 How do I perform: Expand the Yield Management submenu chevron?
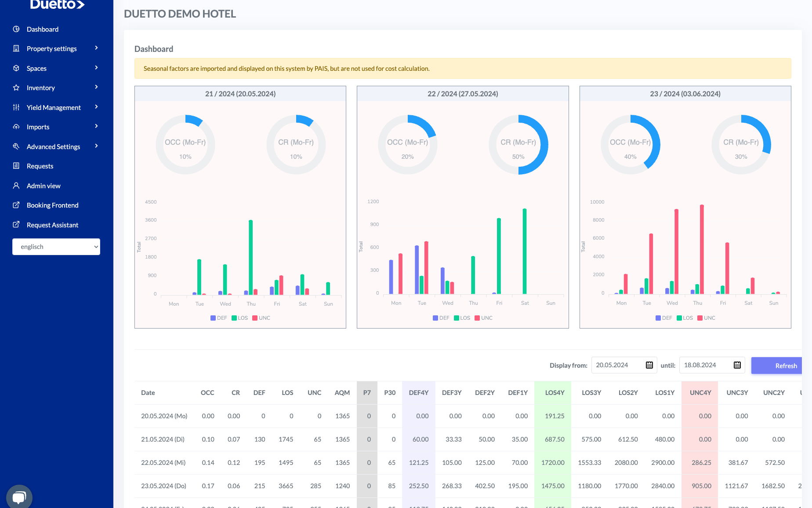[x=96, y=107]
